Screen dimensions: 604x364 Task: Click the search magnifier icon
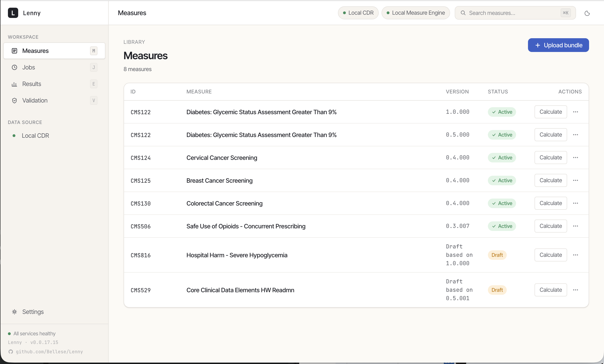click(x=463, y=13)
